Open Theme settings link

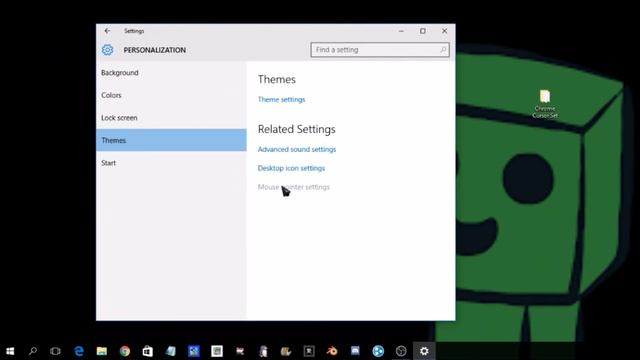point(281,100)
